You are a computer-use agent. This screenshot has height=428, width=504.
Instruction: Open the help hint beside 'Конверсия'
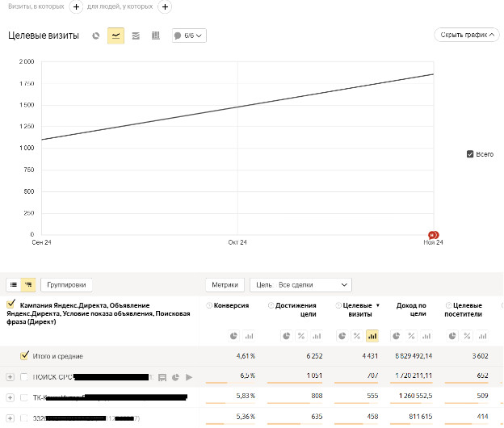[209, 305]
